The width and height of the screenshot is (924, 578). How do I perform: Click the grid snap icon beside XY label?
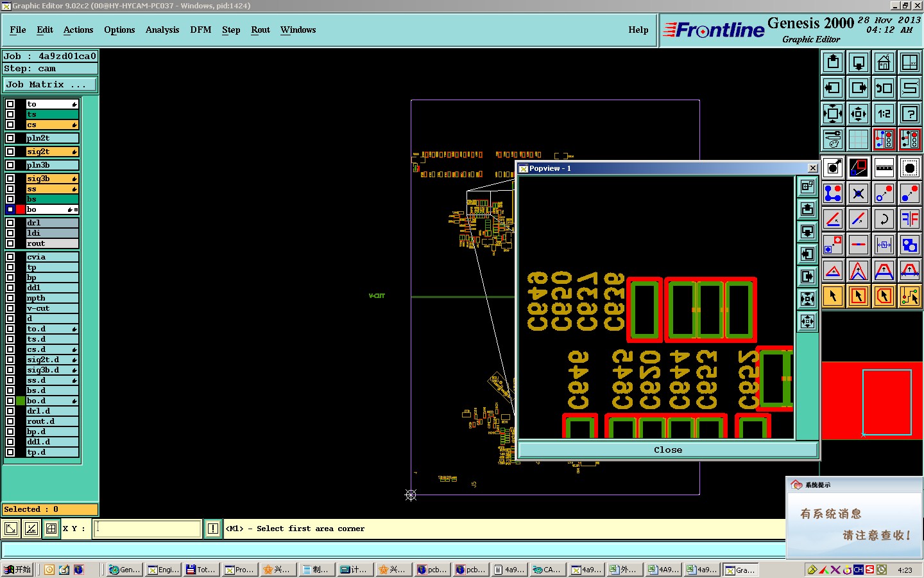coord(51,529)
